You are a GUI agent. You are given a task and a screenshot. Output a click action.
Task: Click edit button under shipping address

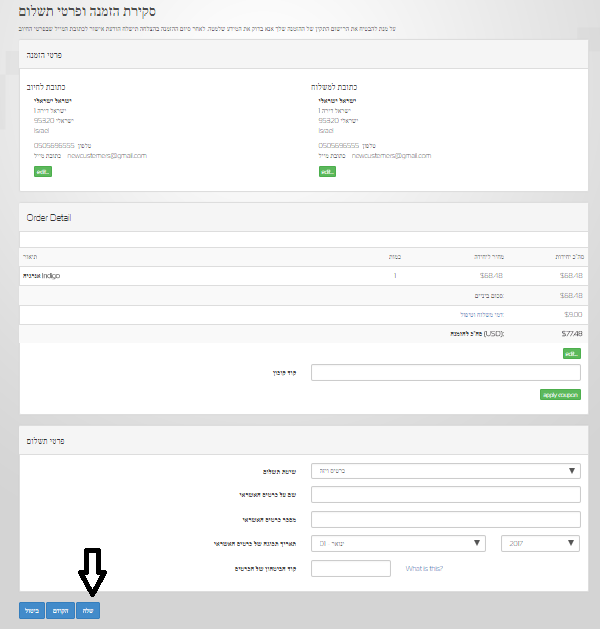(x=327, y=171)
